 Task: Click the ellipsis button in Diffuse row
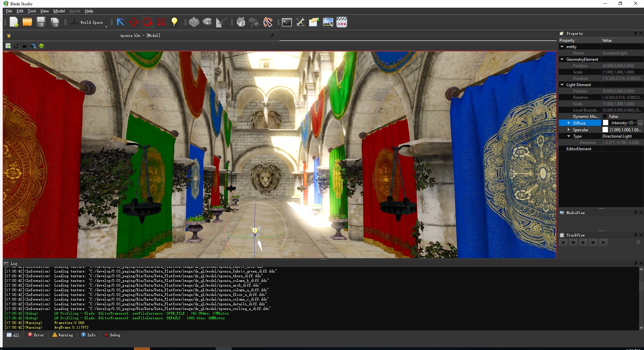[640, 123]
